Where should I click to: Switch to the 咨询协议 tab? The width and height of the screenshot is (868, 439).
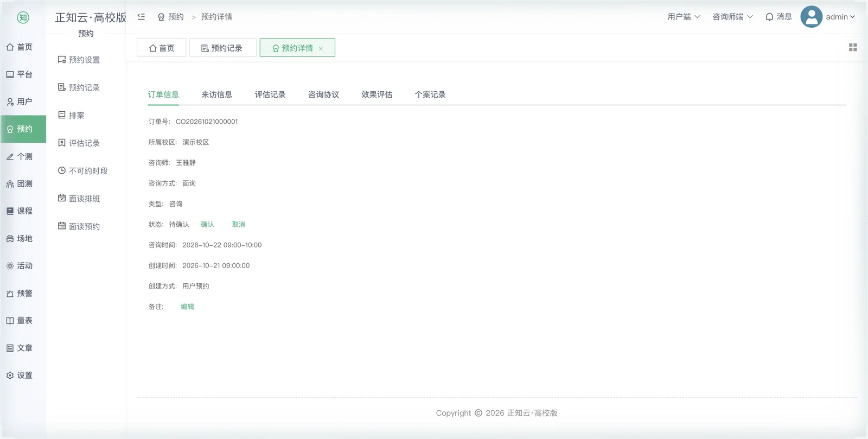tap(323, 94)
